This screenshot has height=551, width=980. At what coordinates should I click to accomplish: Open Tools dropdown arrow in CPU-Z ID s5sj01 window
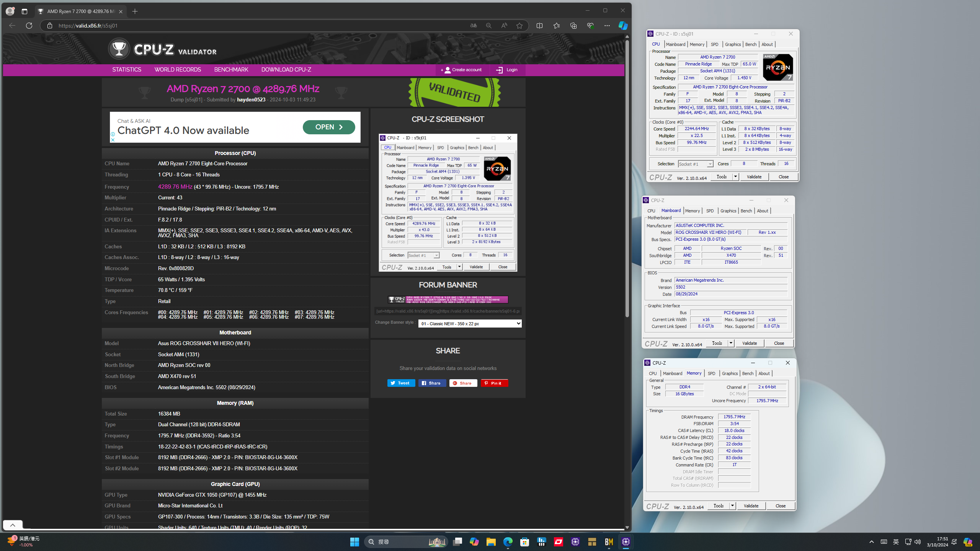[x=735, y=177]
